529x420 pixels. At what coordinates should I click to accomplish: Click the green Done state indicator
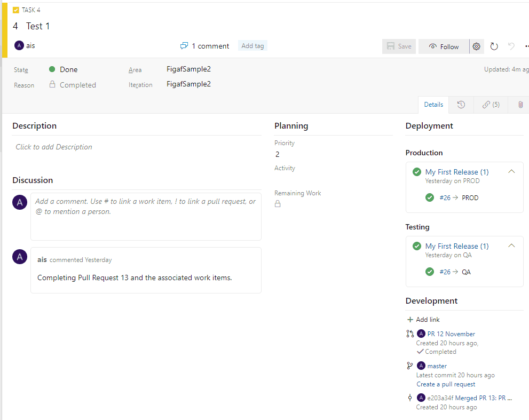52,69
